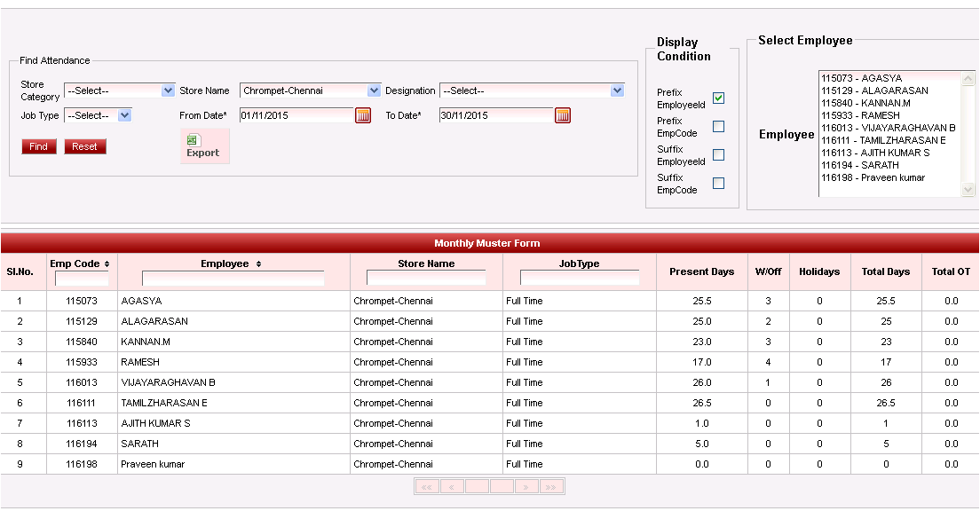This screenshot has width=980, height=511.
Task: Expand the Designation dropdown
Action: [617, 90]
